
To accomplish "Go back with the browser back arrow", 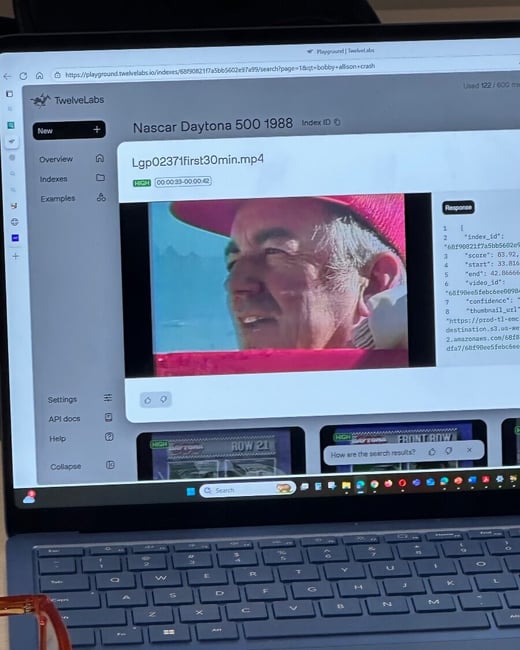I will (7, 76).
